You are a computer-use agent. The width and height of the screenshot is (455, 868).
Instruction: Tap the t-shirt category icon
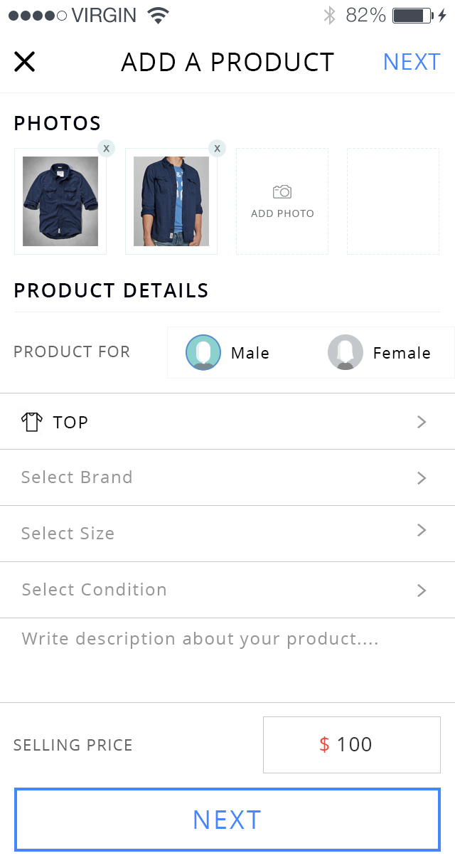pyautogui.click(x=31, y=422)
